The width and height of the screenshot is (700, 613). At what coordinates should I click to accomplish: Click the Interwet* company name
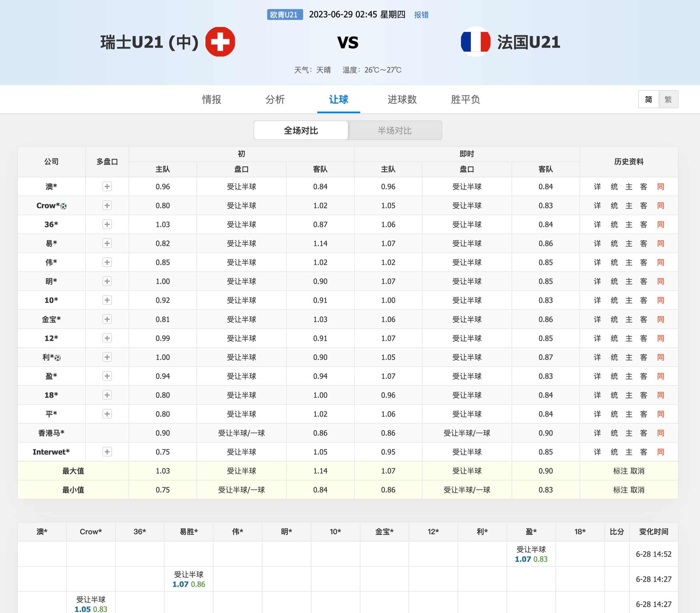(51, 452)
